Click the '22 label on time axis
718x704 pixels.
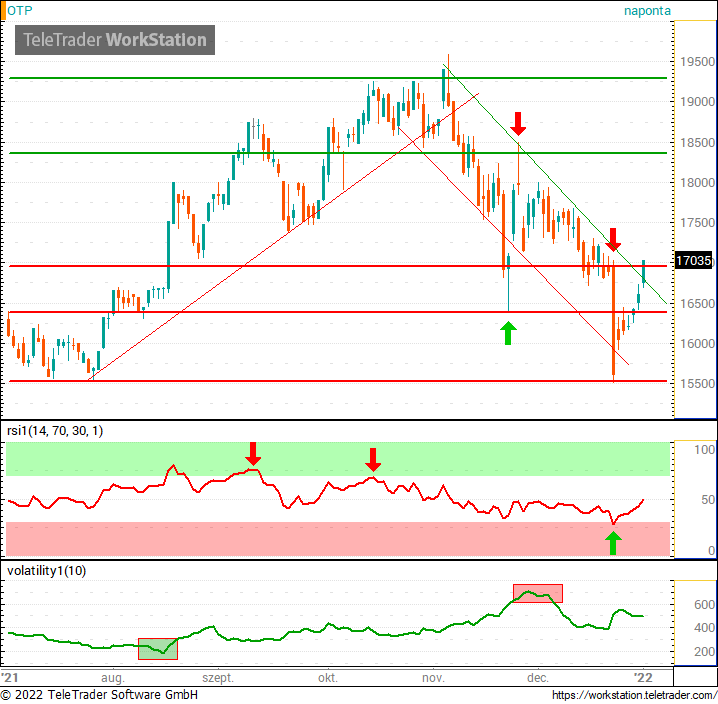point(643,677)
